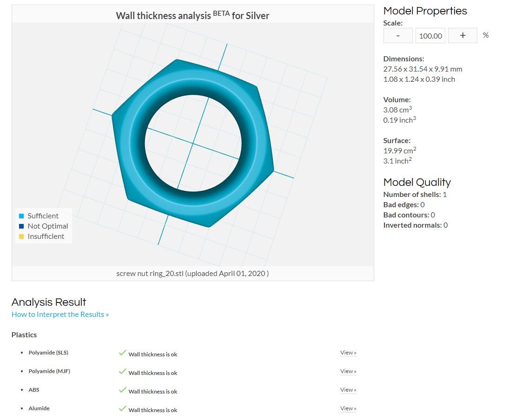
Task: Open How to Interpret the Results link
Action: click(60, 314)
